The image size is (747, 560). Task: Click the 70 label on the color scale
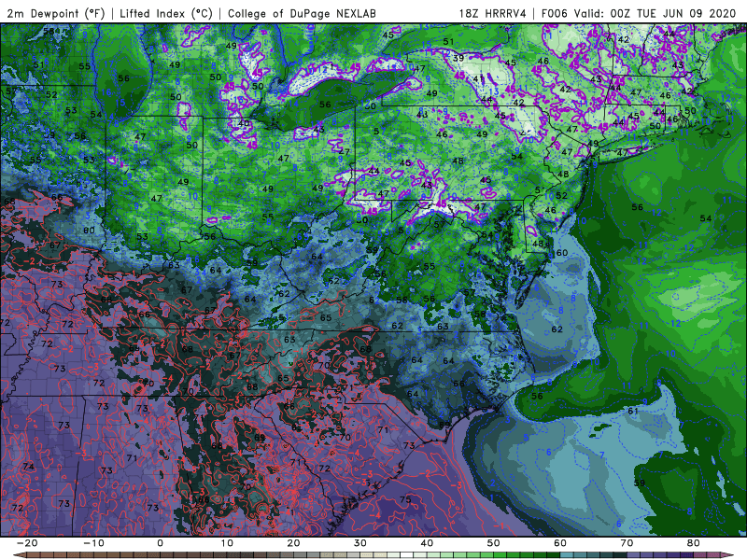pos(627,543)
